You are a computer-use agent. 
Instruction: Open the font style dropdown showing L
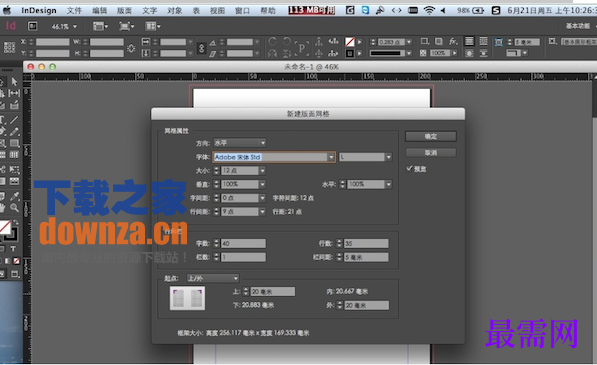tap(365, 157)
